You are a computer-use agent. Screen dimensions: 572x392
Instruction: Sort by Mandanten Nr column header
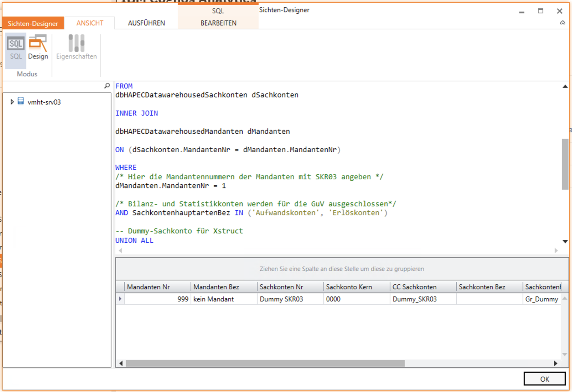point(148,287)
